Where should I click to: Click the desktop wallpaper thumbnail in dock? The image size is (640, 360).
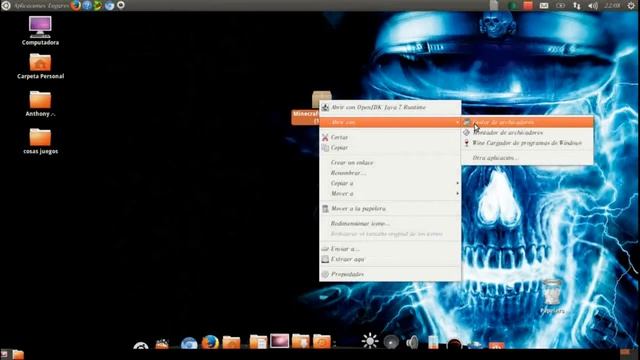click(280, 341)
